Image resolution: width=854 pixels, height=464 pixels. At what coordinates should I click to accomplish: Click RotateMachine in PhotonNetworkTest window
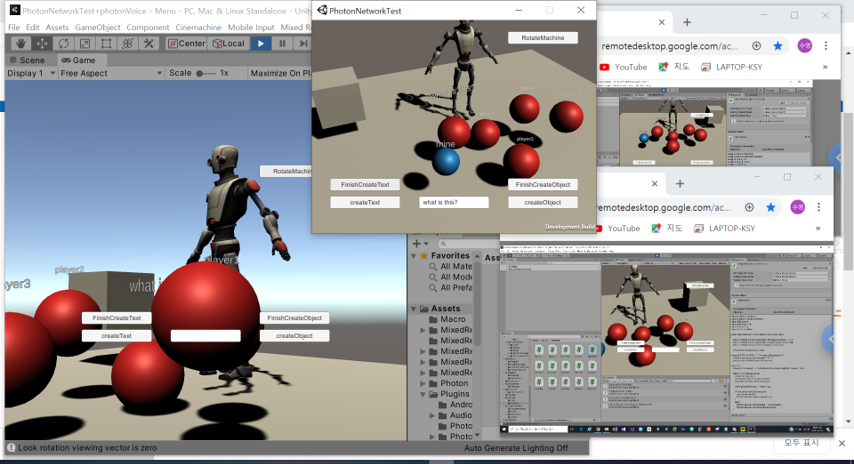coord(542,38)
